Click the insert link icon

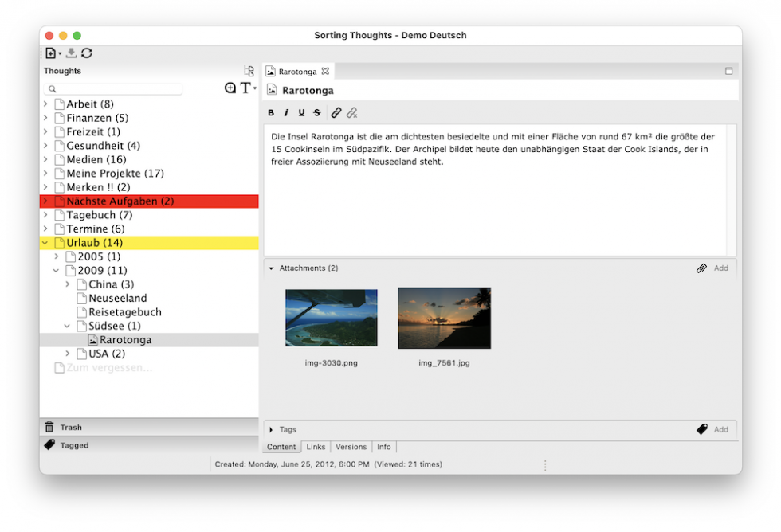pos(336,113)
